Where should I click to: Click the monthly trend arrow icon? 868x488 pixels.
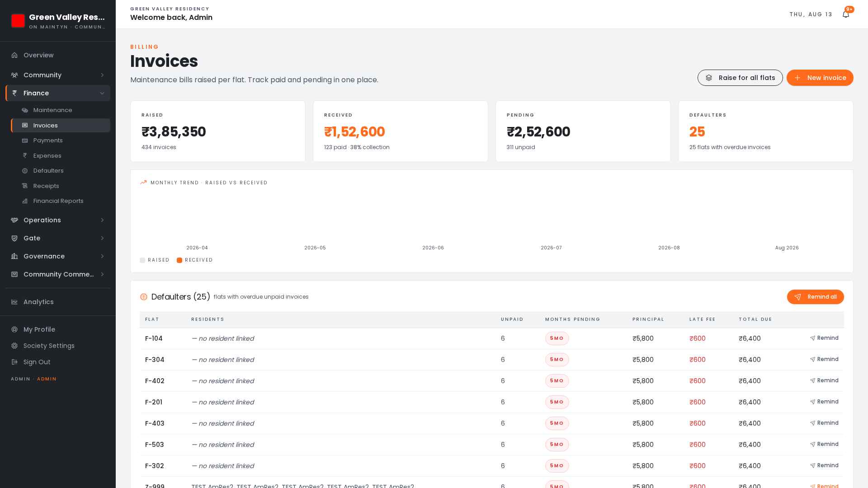click(x=143, y=183)
